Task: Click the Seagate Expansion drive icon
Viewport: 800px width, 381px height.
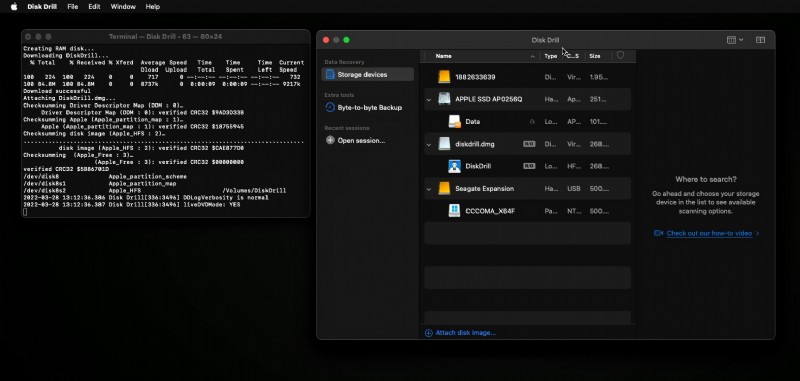Action: (x=444, y=188)
